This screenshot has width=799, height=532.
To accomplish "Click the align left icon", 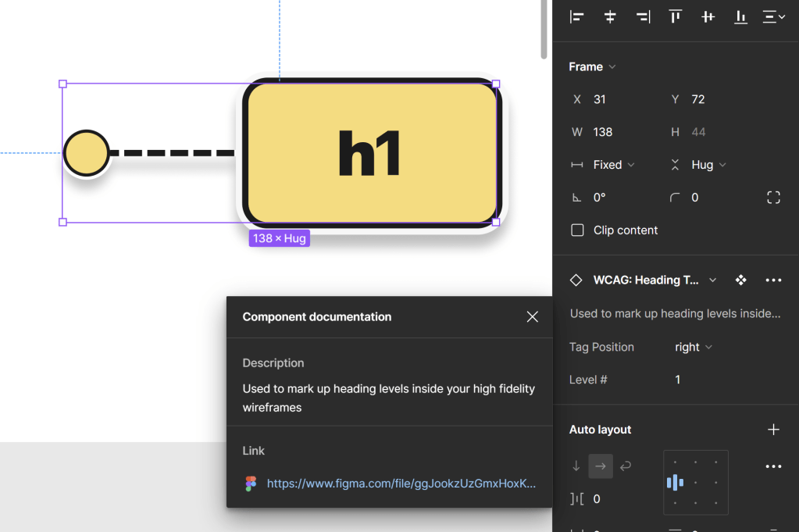I will pyautogui.click(x=577, y=16).
